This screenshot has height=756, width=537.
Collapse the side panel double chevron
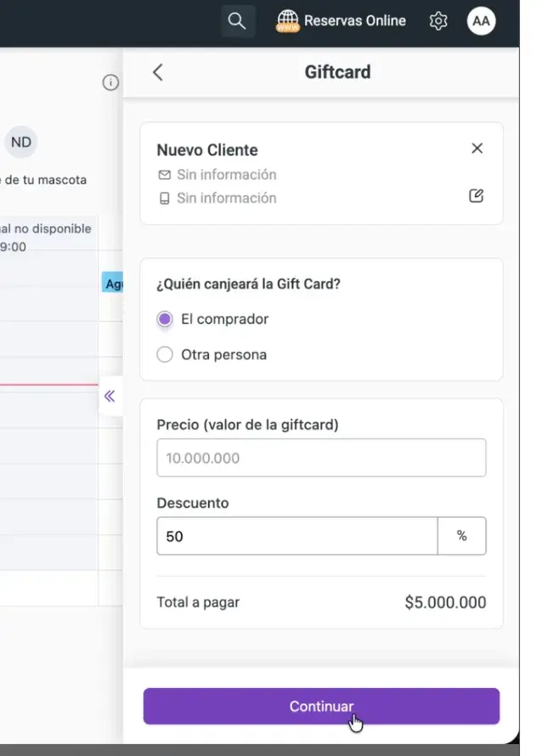click(x=110, y=397)
